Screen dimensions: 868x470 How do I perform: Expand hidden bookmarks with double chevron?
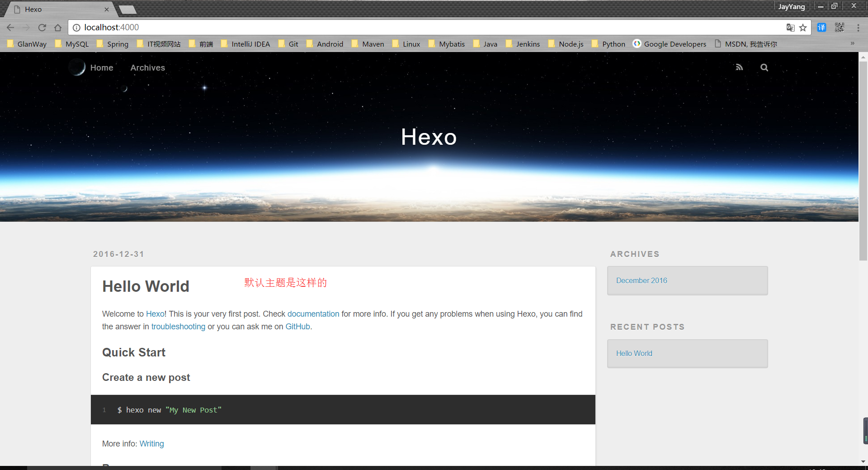click(x=853, y=43)
